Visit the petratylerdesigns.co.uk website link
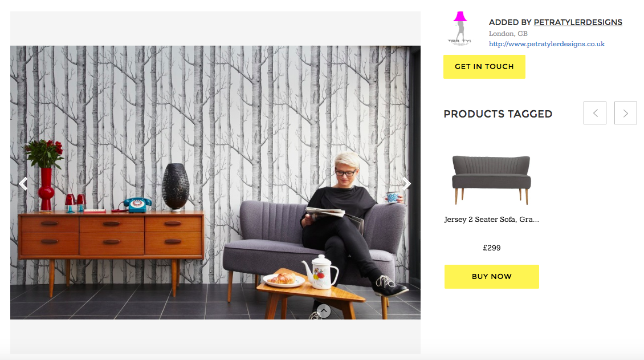Screen dimensions: 644x360 (x=547, y=44)
